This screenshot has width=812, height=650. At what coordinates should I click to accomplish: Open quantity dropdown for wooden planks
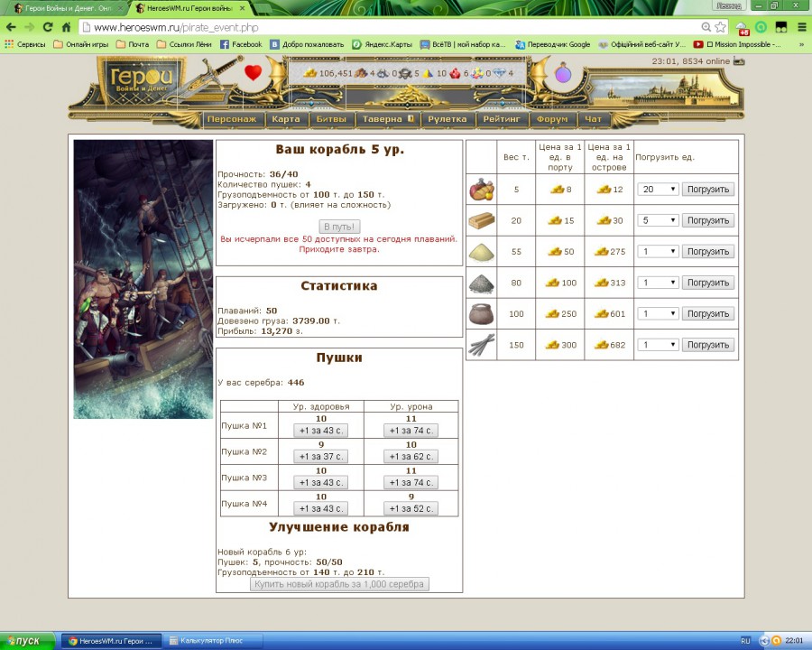point(657,220)
